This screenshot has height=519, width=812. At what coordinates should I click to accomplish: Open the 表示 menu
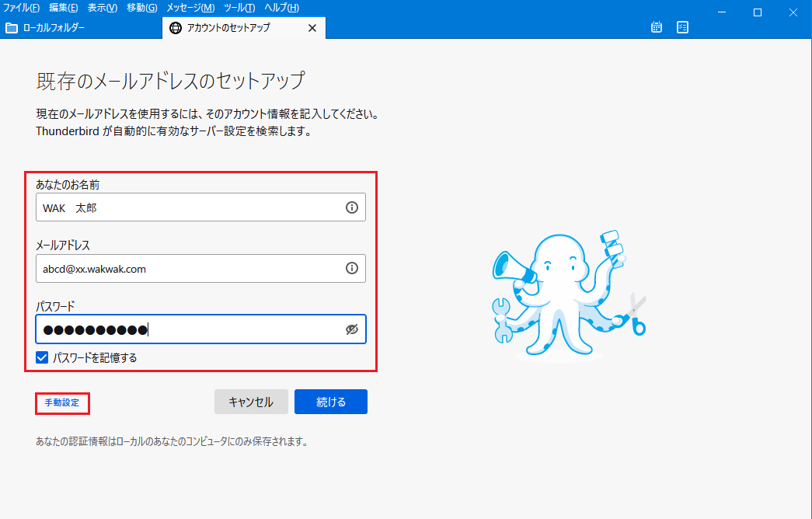[102, 8]
